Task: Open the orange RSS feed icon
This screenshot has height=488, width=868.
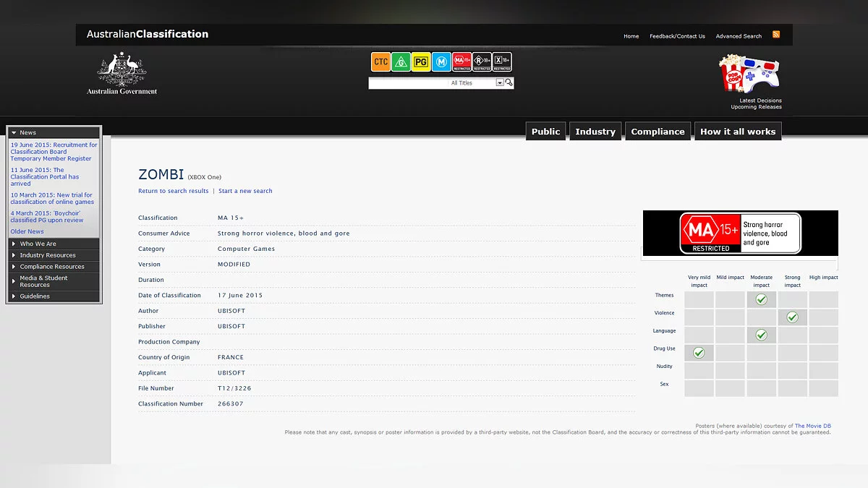Action: [x=776, y=35]
